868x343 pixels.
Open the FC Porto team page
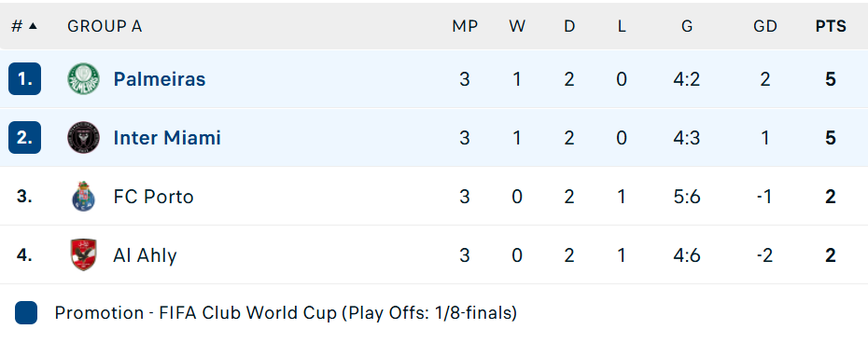click(153, 197)
